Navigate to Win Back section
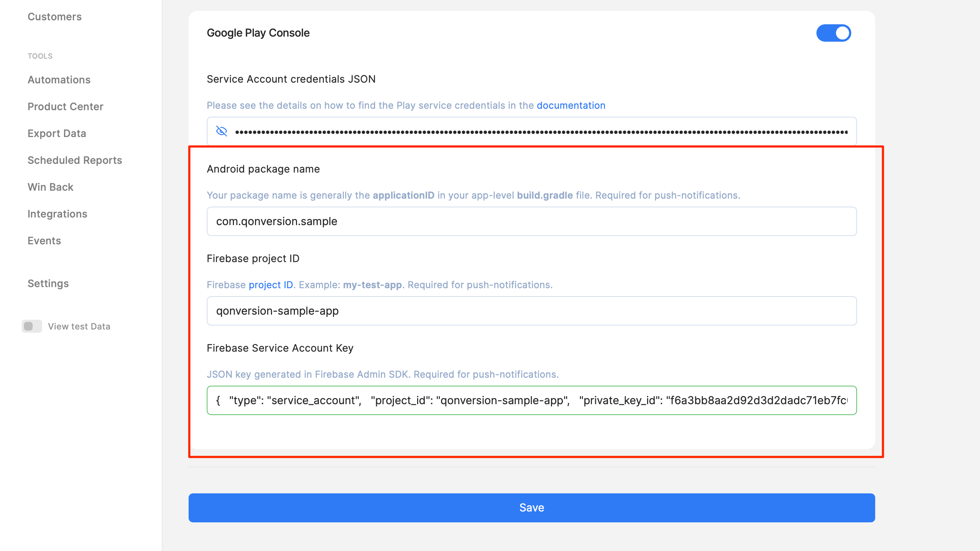Image resolution: width=980 pixels, height=551 pixels. (x=50, y=187)
